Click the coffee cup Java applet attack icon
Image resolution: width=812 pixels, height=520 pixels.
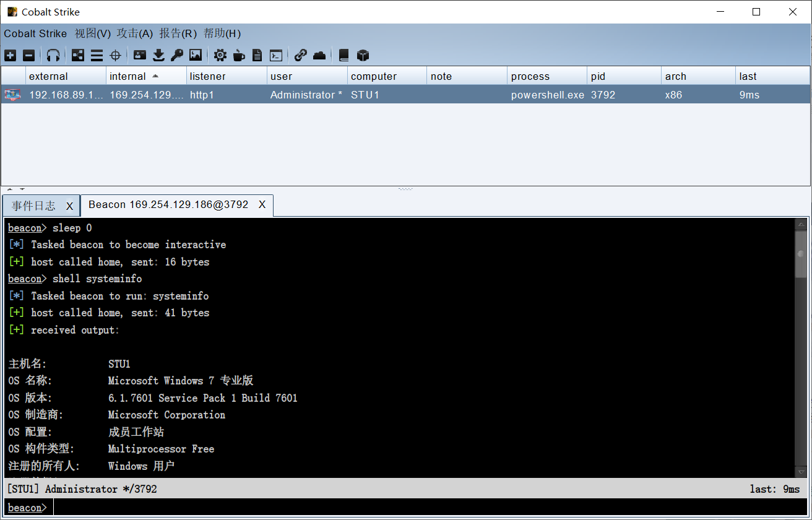click(x=239, y=55)
